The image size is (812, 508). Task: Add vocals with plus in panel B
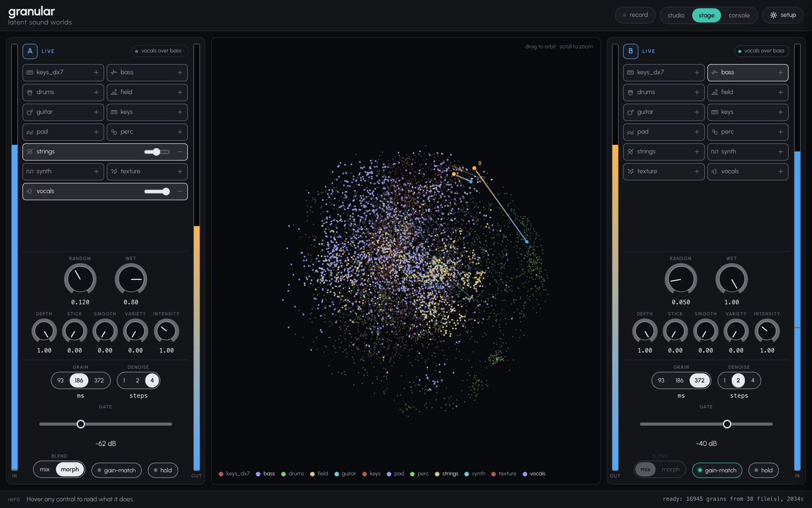click(781, 172)
